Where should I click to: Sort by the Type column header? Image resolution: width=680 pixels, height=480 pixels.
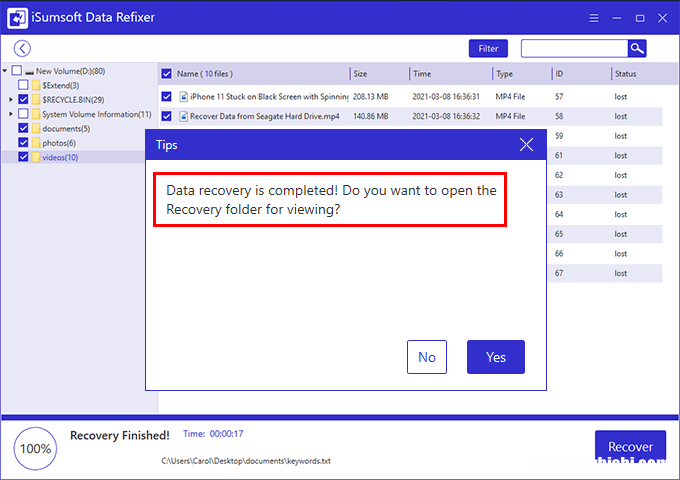pyautogui.click(x=504, y=74)
